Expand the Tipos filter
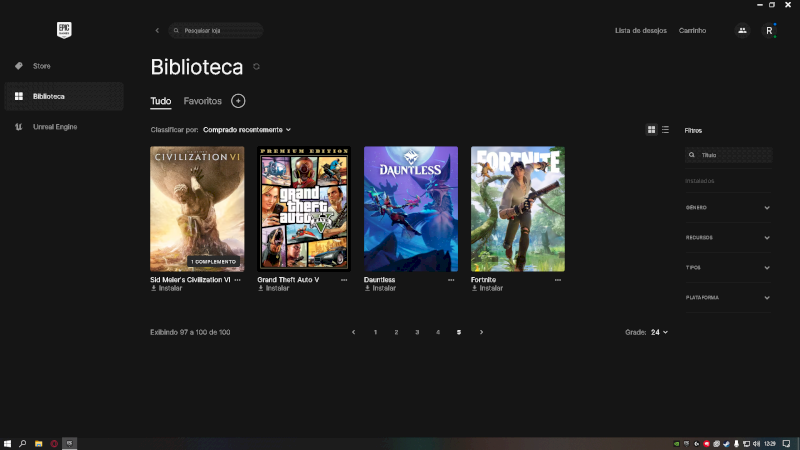 click(x=728, y=267)
